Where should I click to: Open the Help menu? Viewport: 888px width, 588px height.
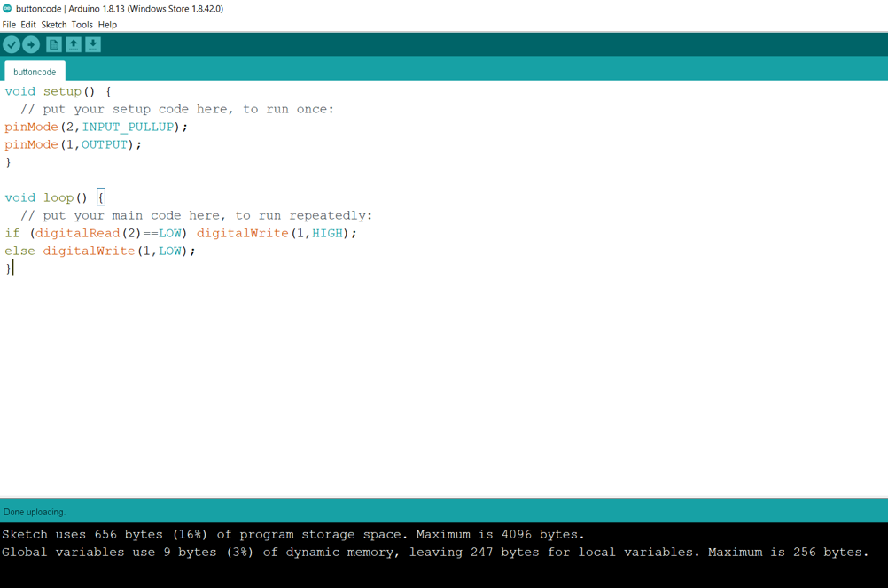pos(107,25)
